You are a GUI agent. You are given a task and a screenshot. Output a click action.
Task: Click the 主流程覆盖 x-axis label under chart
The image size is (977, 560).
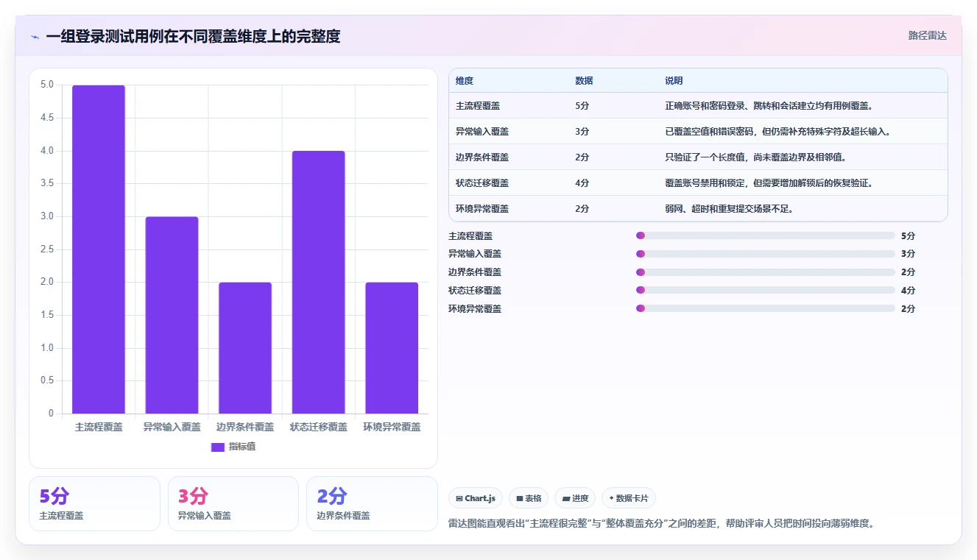99,427
